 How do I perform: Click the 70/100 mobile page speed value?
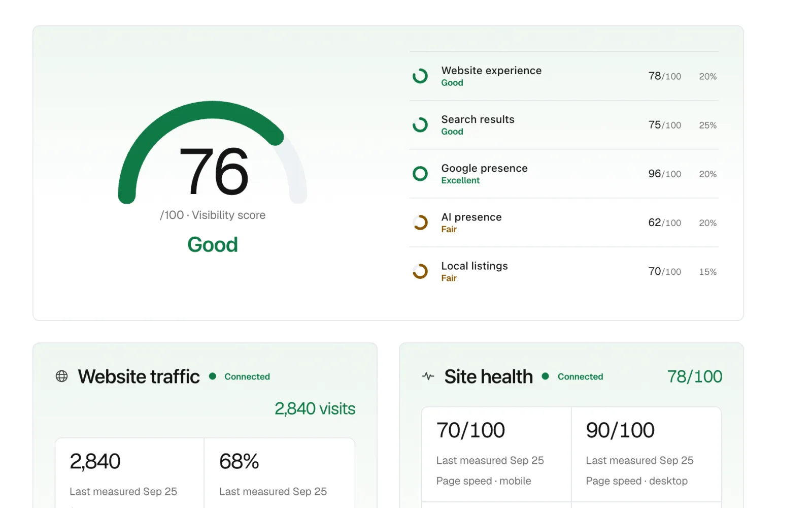pos(470,430)
